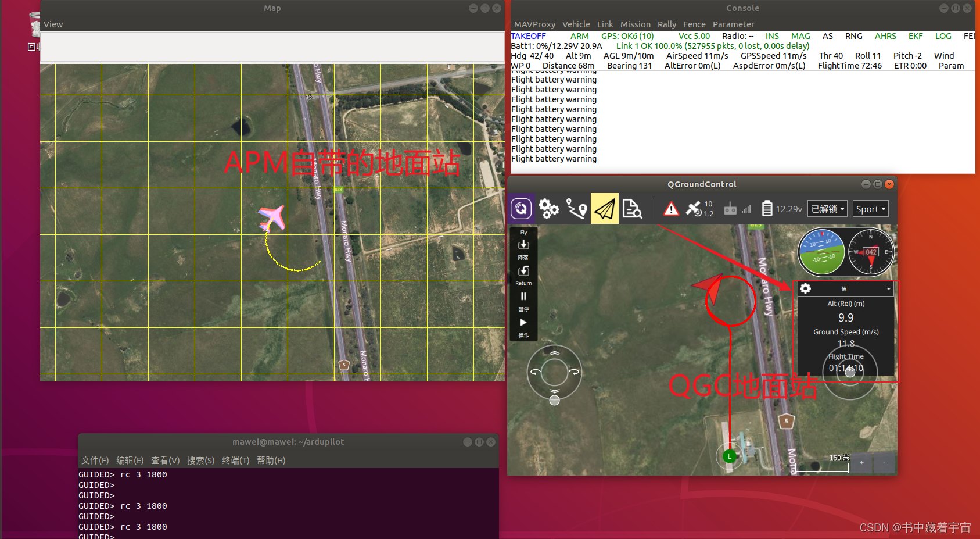Show GPS status via the satellite icon
The height and width of the screenshot is (539, 980).
pos(694,209)
